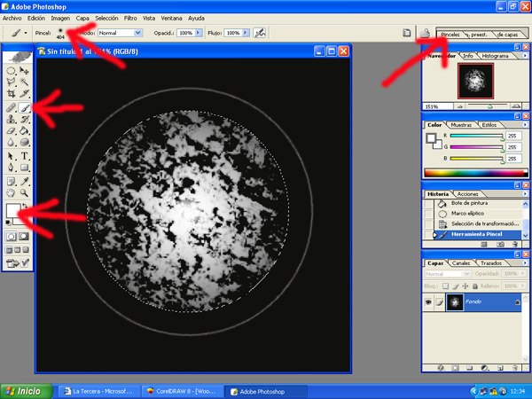This screenshot has height=399, width=532.
Task: Select the Notes tool
Action: pos(11,182)
